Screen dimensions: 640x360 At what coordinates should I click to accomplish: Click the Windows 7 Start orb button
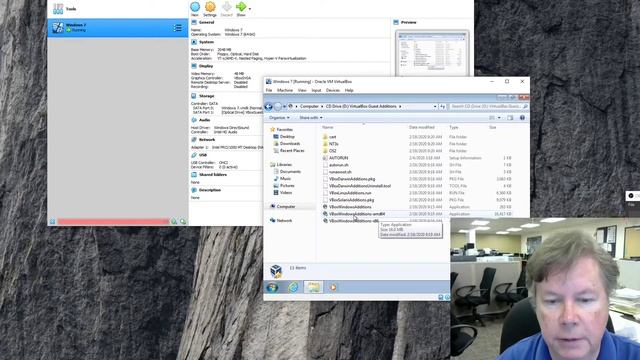click(x=272, y=287)
